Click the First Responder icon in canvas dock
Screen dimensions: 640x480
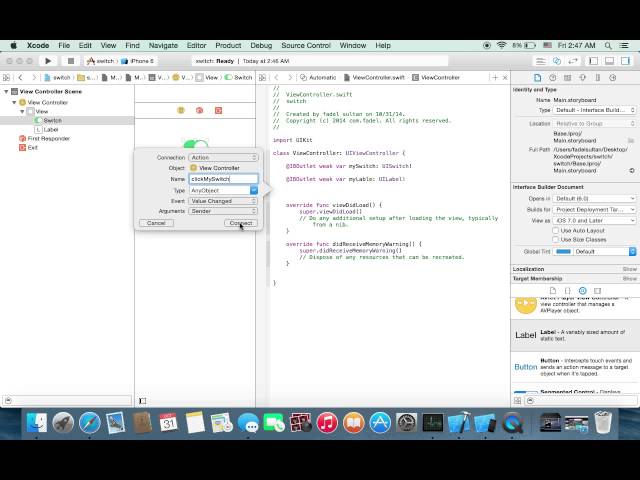pyautogui.click(x=200, y=110)
